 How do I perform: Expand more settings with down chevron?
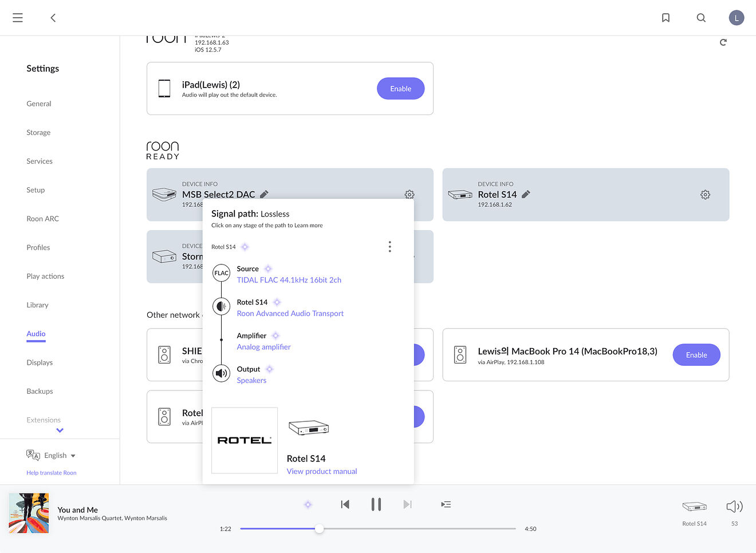(60, 430)
